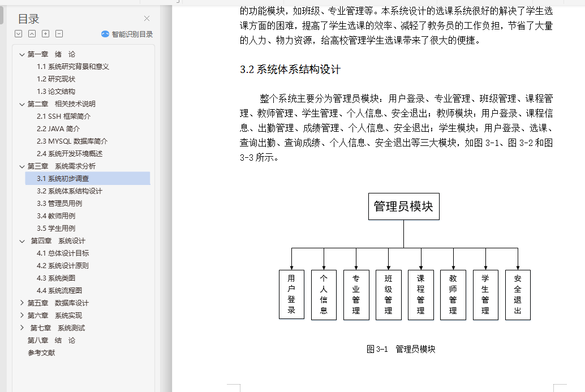This screenshot has height=392, width=585.
Task: Go to 第一章 绪论 heading
Action: click(x=51, y=54)
